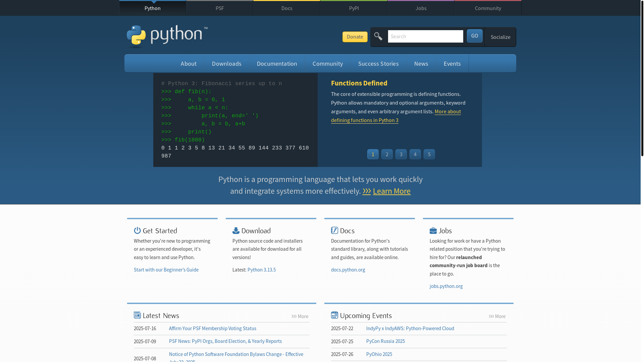Viewport: 644px width, 362px height.
Task: Click the GO search button
Action: click(x=475, y=36)
